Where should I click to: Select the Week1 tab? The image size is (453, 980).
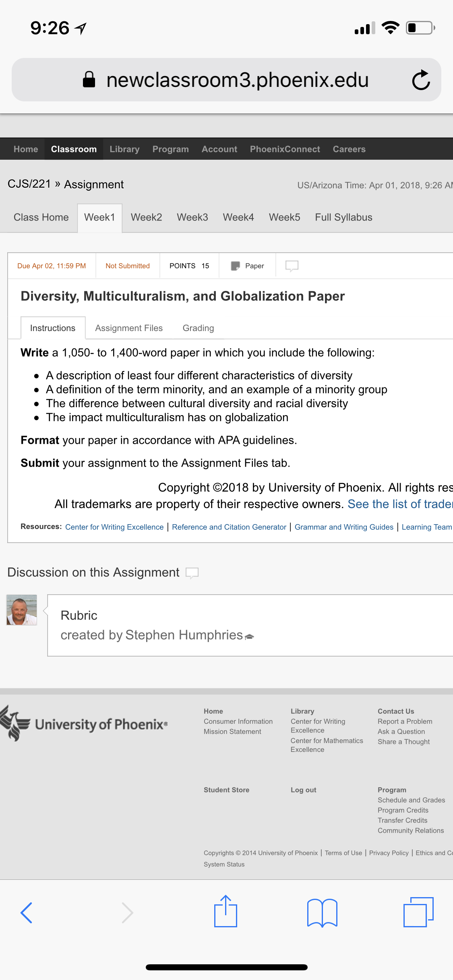coord(99,217)
